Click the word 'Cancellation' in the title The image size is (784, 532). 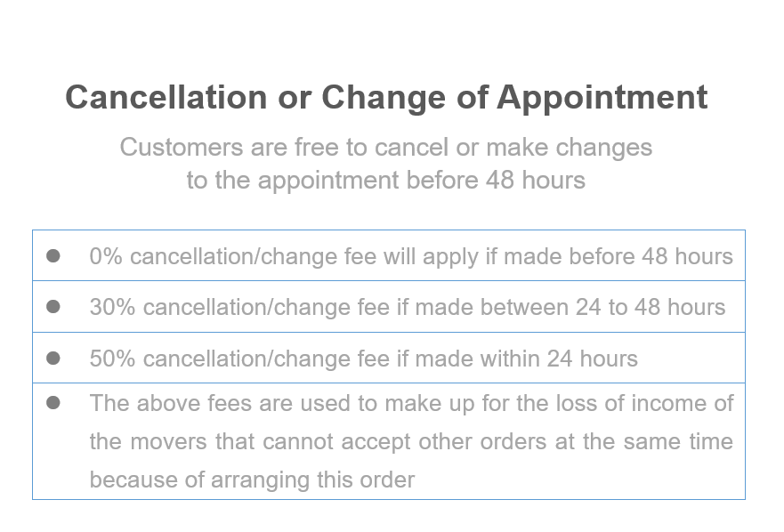(166, 97)
